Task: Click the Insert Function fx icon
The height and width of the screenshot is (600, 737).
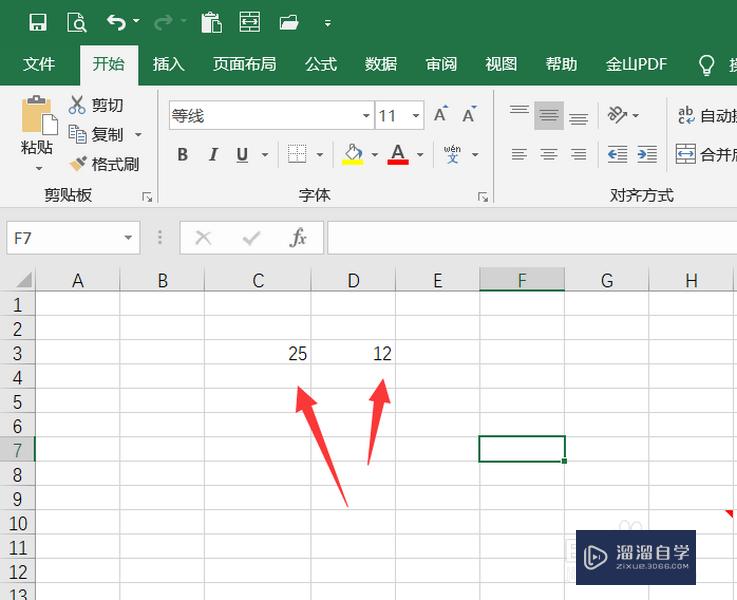Action: coord(298,238)
